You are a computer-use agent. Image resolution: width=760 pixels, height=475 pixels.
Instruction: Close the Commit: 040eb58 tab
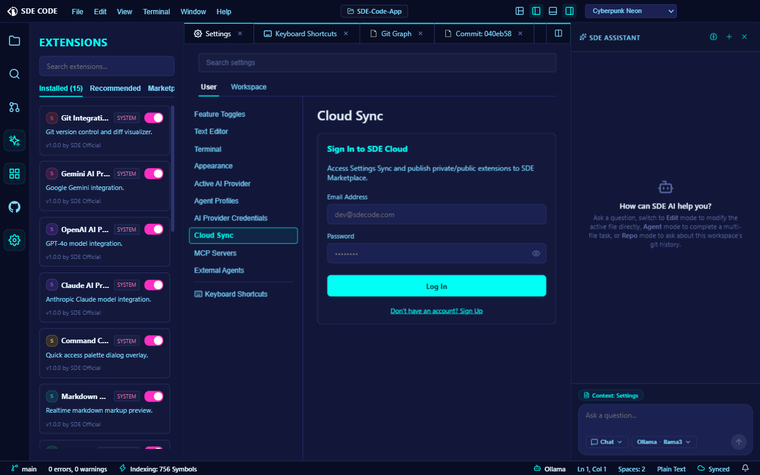[x=521, y=33]
